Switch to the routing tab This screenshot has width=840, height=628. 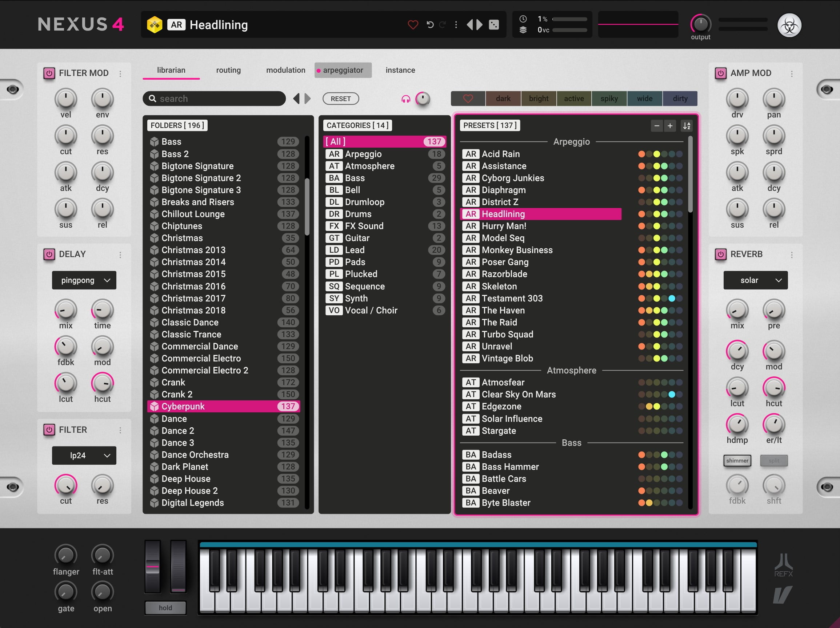click(228, 70)
